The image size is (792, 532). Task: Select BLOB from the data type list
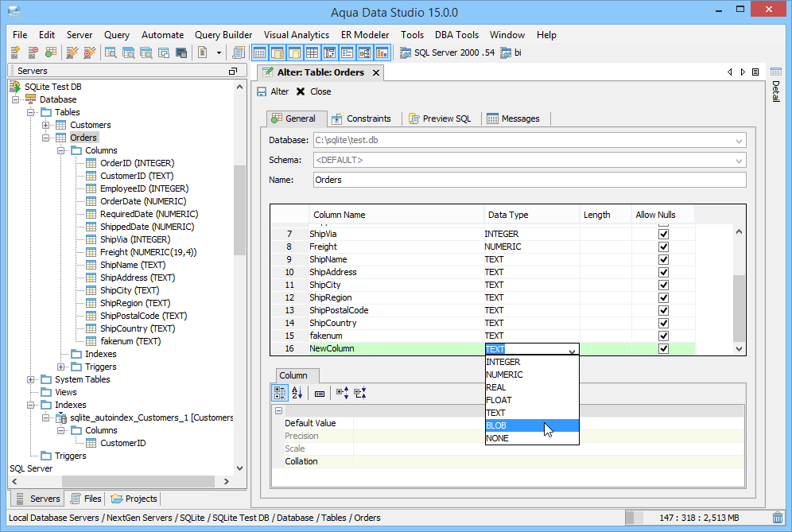point(532,425)
